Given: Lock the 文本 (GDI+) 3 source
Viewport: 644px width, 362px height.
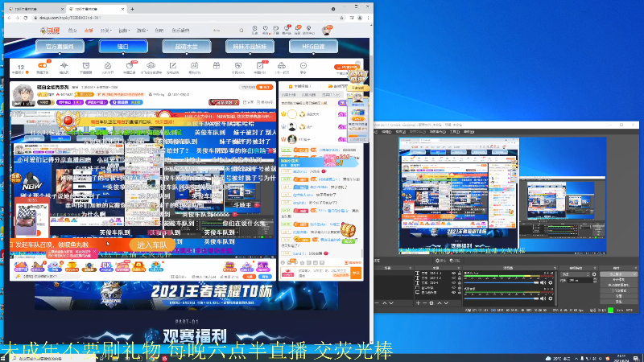Looking at the screenshot, I should (x=459, y=274).
